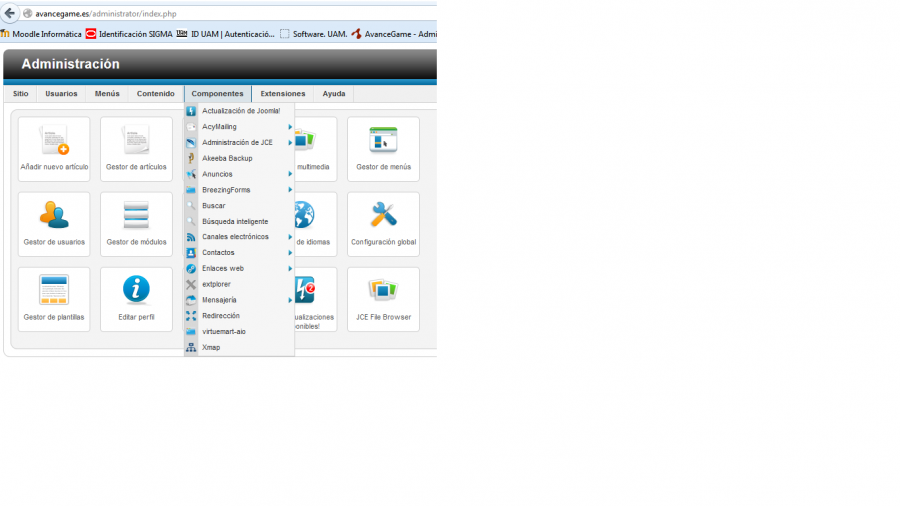Open Configuración global tools icon
900x506 pixels.
click(383, 216)
